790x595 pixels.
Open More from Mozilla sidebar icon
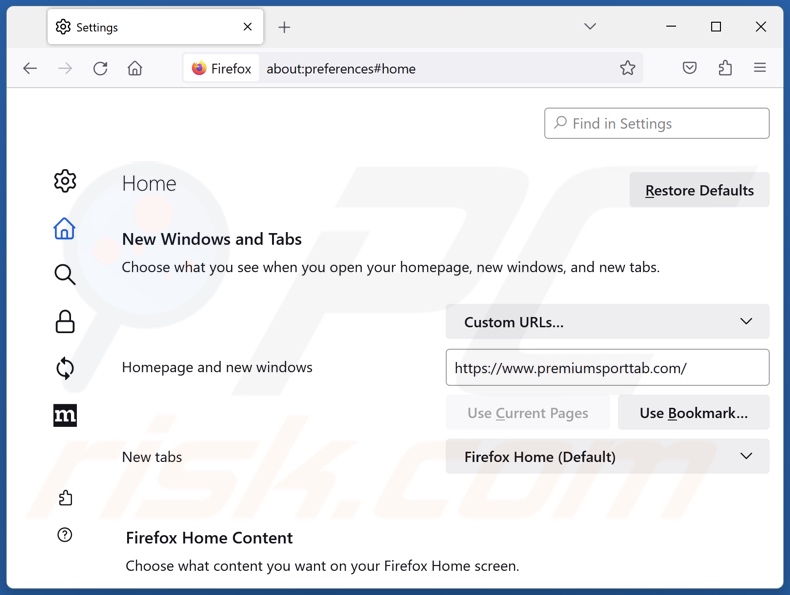65,415
